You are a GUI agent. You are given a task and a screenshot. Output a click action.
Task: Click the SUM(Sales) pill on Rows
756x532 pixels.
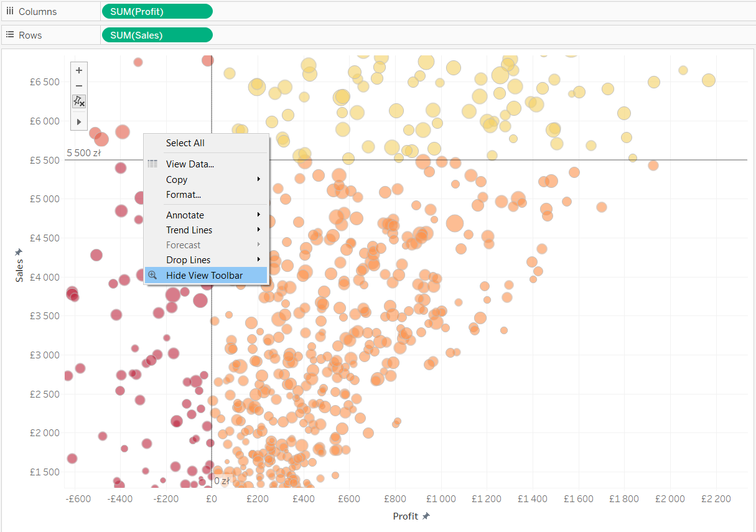click(x=157, y=35)
